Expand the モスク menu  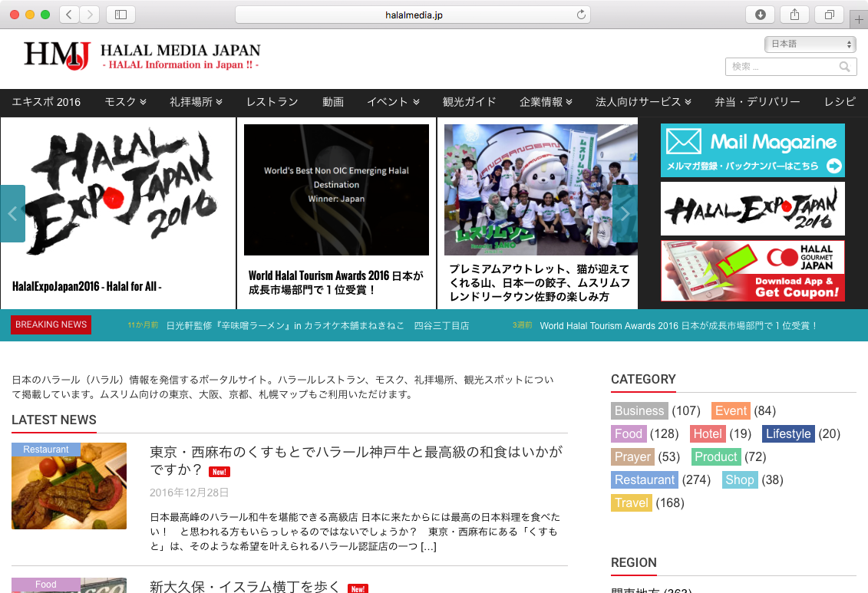(125, 102)
